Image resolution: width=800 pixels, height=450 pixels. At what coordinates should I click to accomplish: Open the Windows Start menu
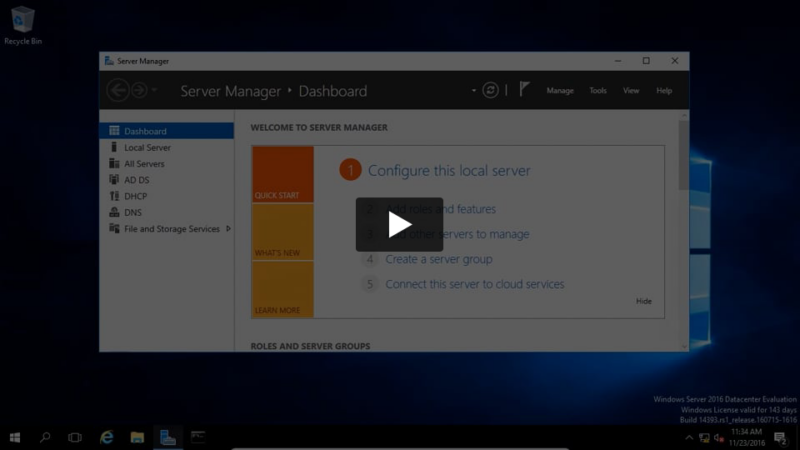pyautogui.click(x=15, y=437)
